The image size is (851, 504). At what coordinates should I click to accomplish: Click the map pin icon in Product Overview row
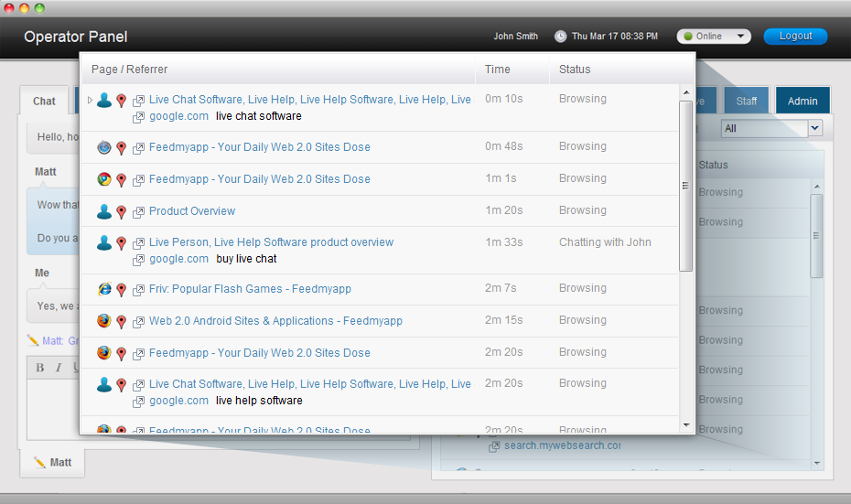(122, 212)
